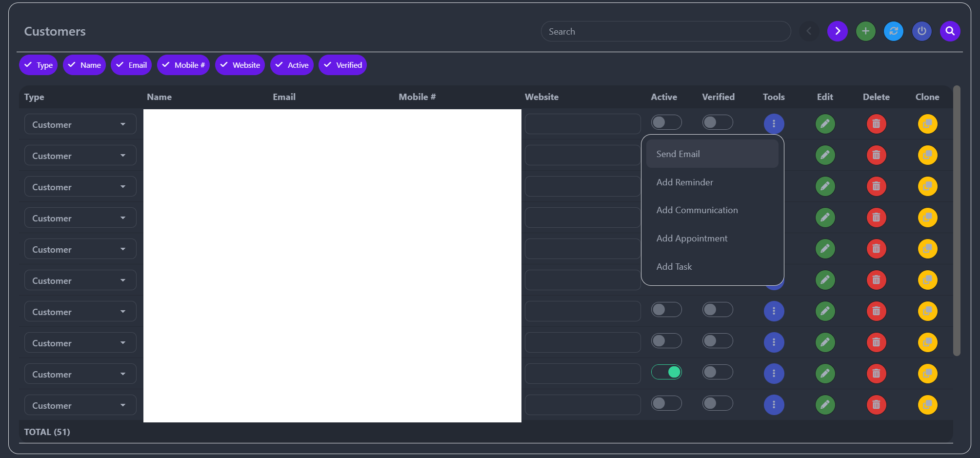Image resolution: width=980 pixels, height=458 pixels.
Task: Expand Type dropdown in fifth row
Action: pos(80,249)
